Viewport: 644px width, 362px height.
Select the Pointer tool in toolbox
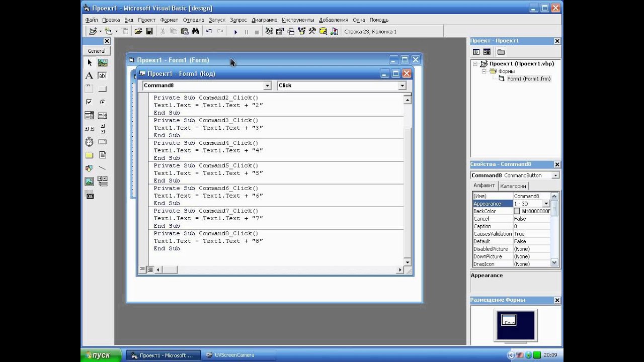89,63
